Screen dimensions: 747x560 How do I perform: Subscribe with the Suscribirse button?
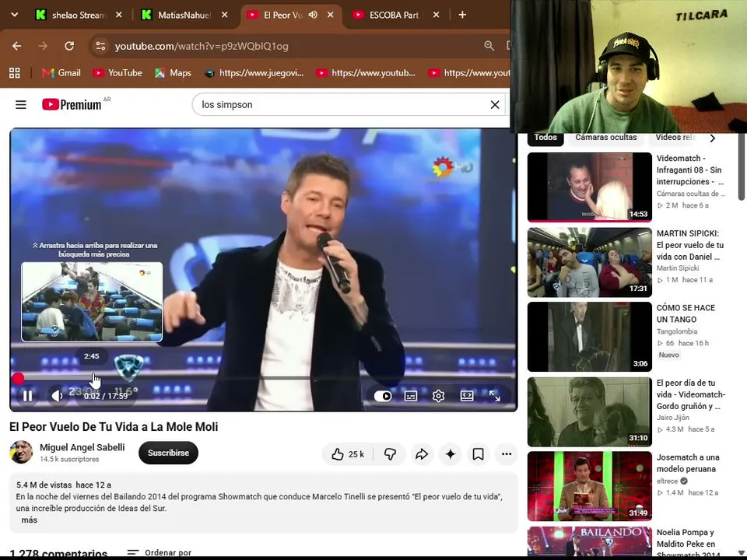tap(168, 453)
